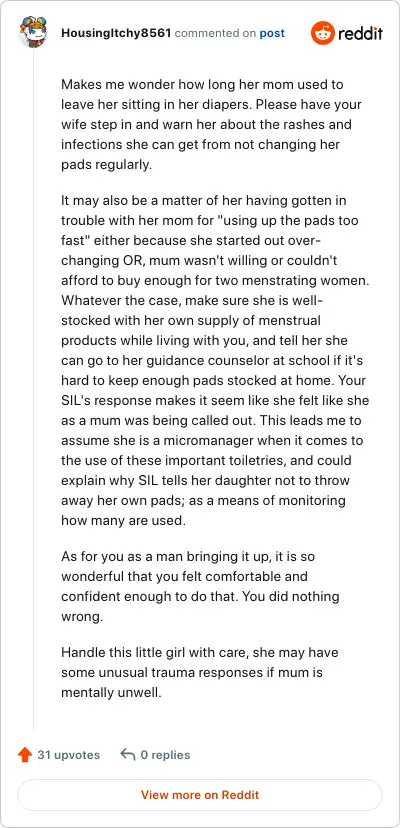
Task: Open the blue "post" link
Action: coord(272,33)
